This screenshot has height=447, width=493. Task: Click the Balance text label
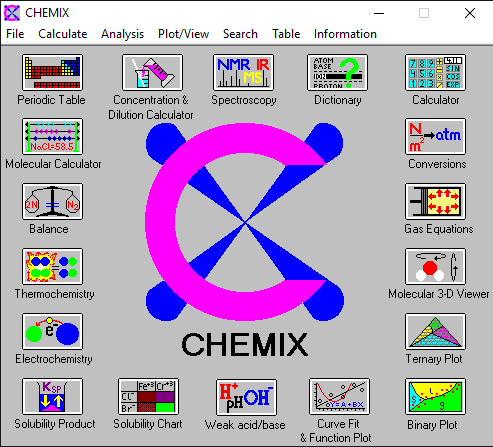click(49, 229)
